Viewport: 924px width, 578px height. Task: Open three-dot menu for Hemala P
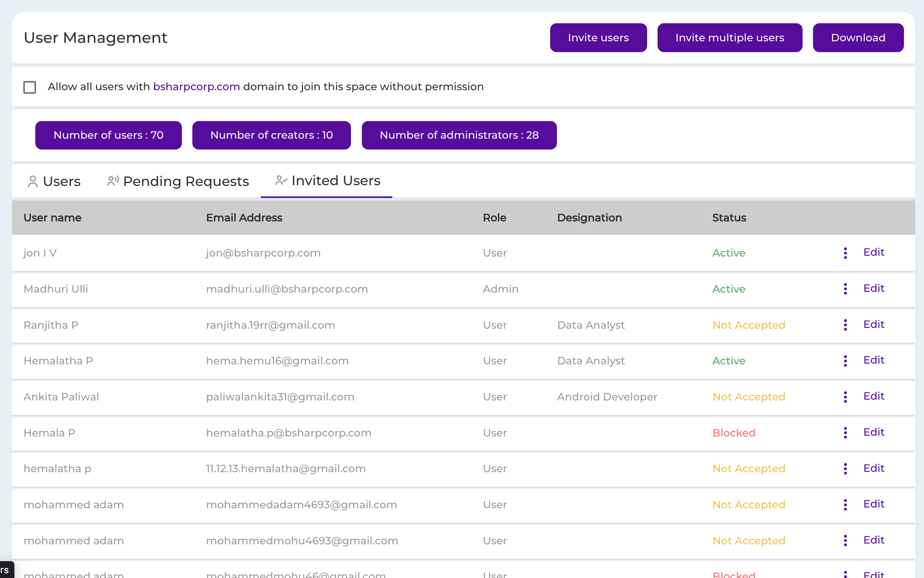(845, 432)
